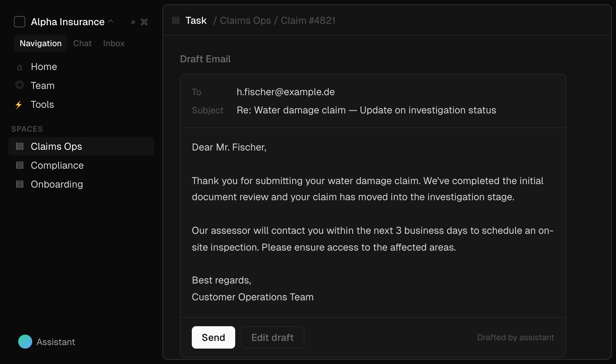Click the Home house icon
Image resolution: width=616 pixels, height=364 pixels.
pyautogui.click(x=20, y=67)
